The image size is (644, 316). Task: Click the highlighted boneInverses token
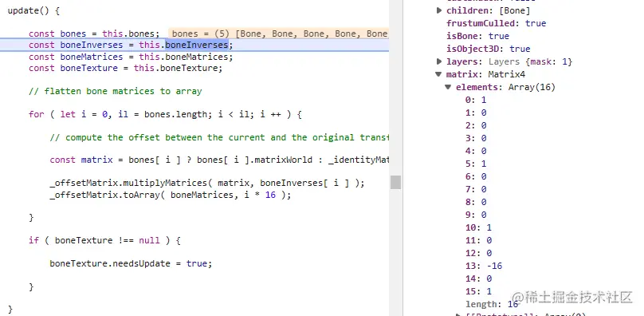tap(197, 45)
